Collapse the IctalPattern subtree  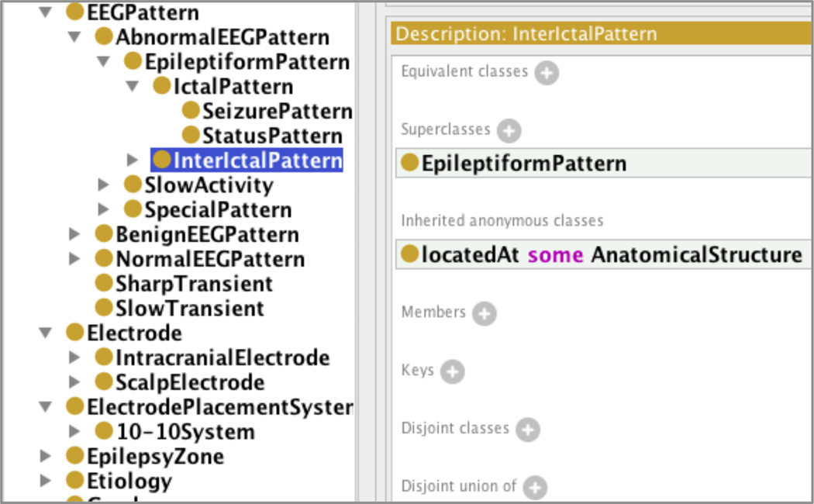pyautogui.click(x=133, y=86)
